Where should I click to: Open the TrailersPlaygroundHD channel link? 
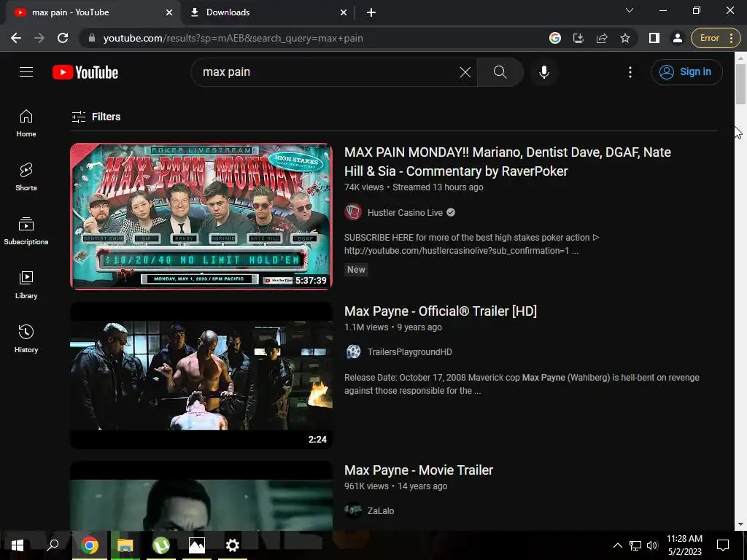point(410,352)
